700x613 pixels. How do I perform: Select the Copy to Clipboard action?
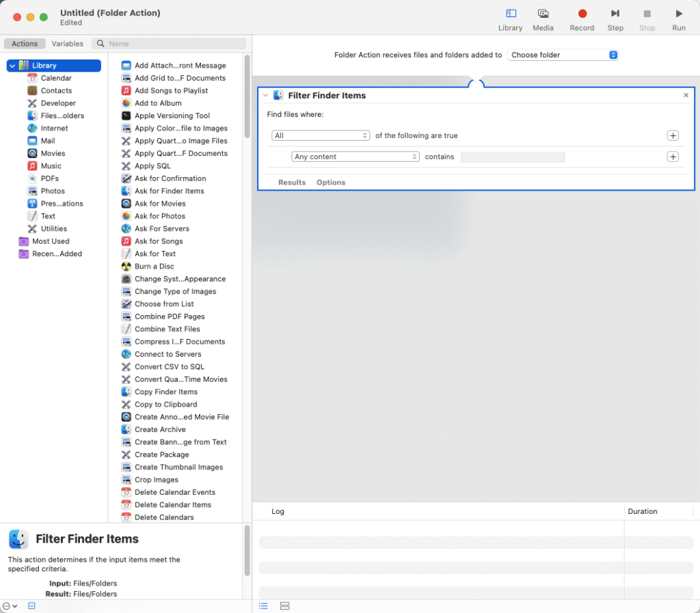coord(160,404)
